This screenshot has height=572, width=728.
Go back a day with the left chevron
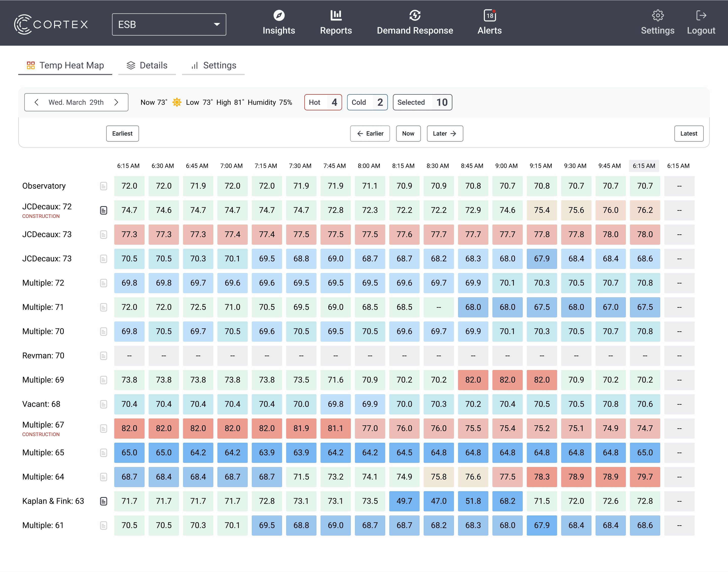pyautogui.click(x=37, y=102)
